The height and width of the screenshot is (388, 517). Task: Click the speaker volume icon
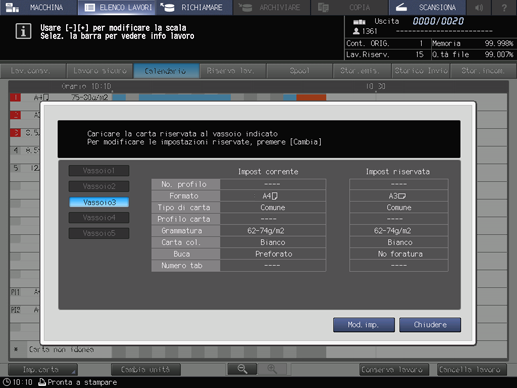[x=479, y=7]
